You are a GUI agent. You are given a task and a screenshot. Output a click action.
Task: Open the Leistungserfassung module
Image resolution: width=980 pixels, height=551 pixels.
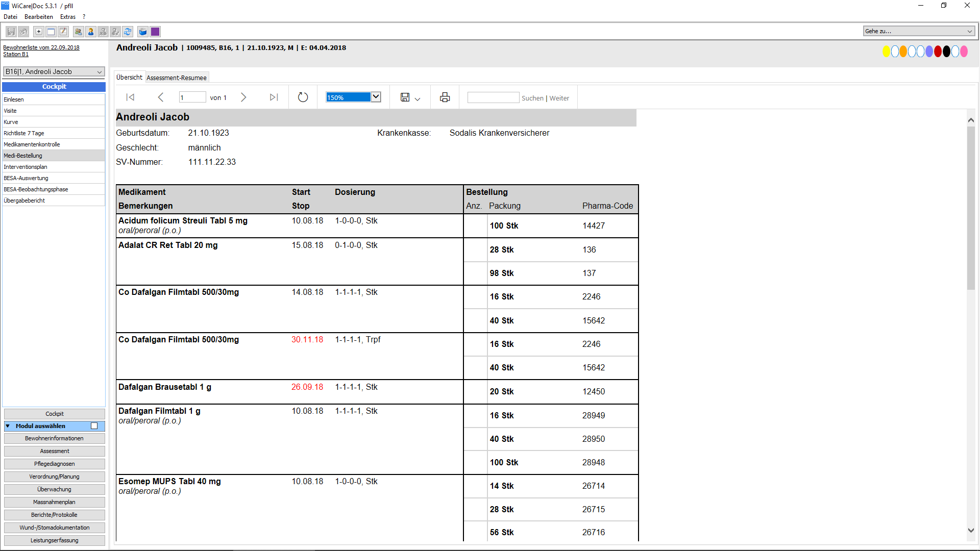pyautogui.click(x=55, y=540)
